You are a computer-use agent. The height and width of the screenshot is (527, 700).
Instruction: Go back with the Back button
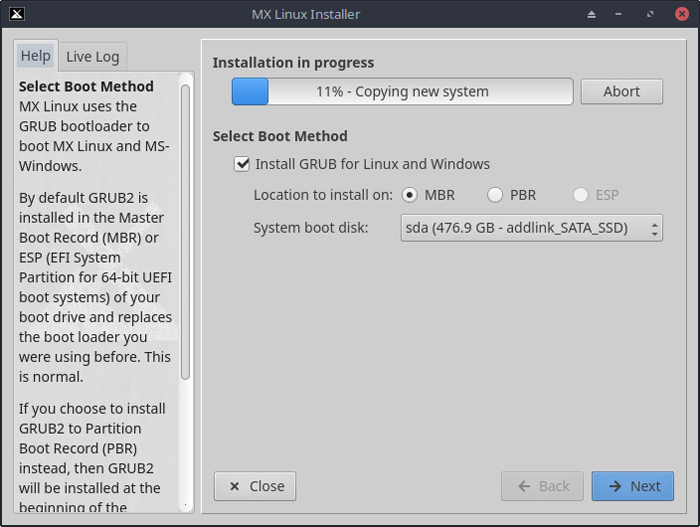pyautogui.click(x=542, y=486)
